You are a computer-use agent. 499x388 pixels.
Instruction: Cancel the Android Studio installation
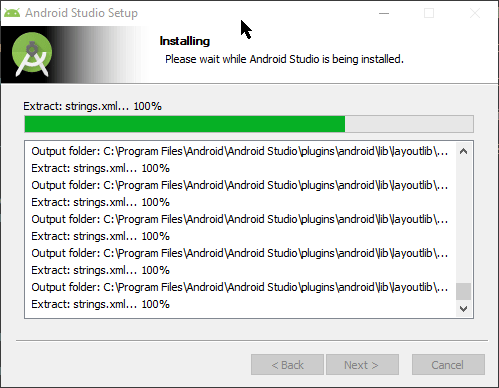[448, 365]
